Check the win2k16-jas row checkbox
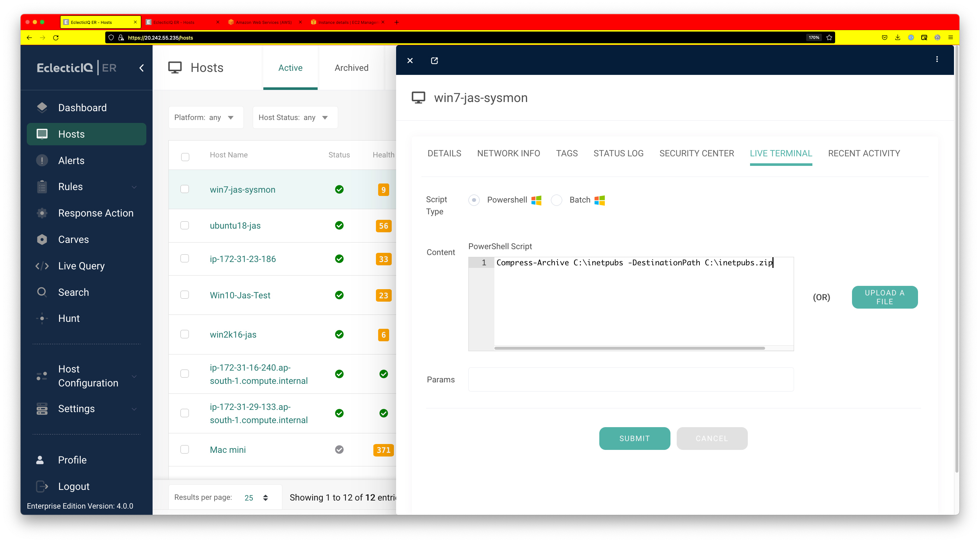This screenshot has height=542, width=980. tap(185, 334)
